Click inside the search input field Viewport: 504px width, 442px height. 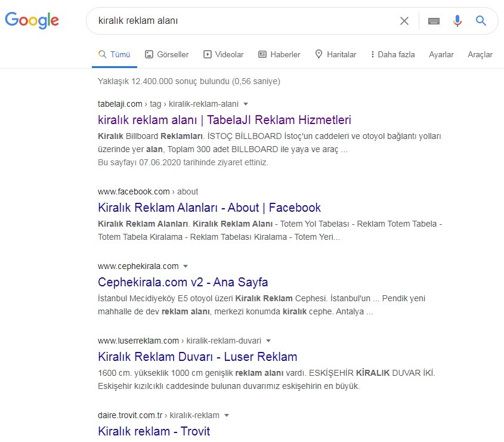245,21
